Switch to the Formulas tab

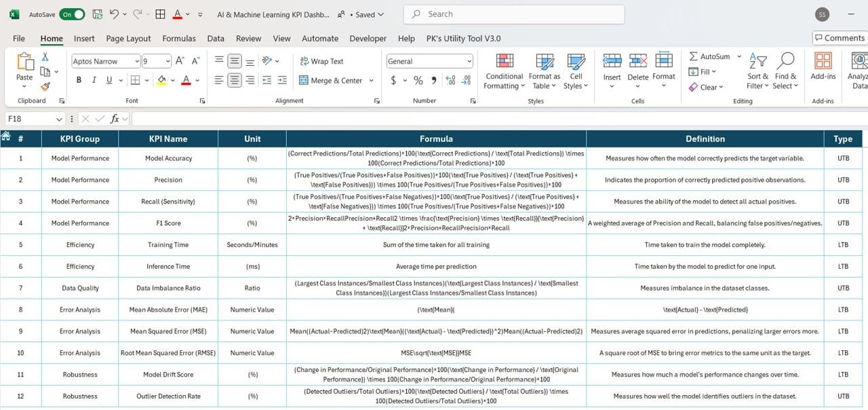(179, 39)
